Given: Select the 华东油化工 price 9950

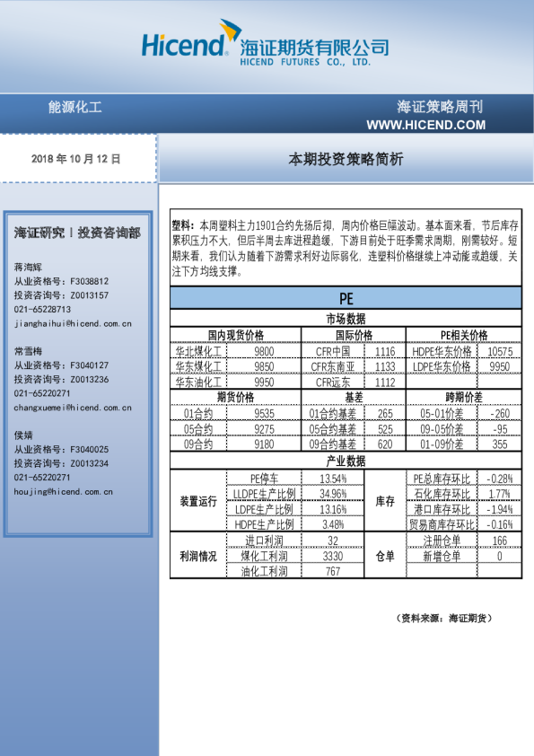Looking at the screenshot, I should coord(264,382).
